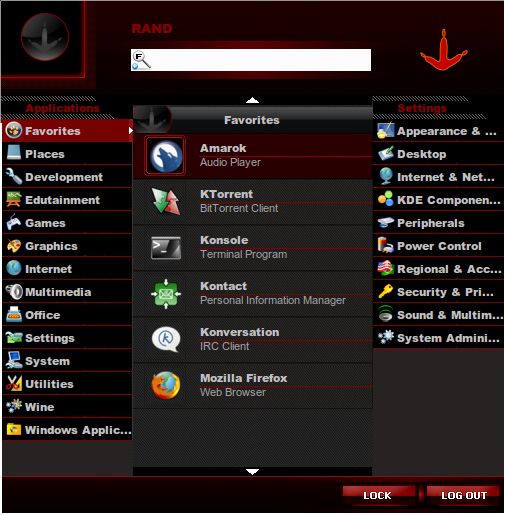
Task: Click the Multimedia speaker icon
Action: coord(14,291)
